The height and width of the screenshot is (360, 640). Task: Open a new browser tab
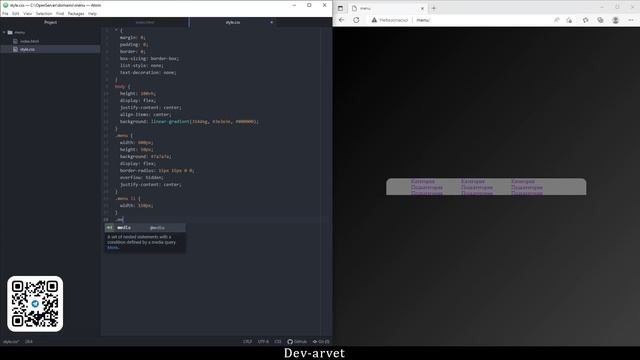(434, 8)
